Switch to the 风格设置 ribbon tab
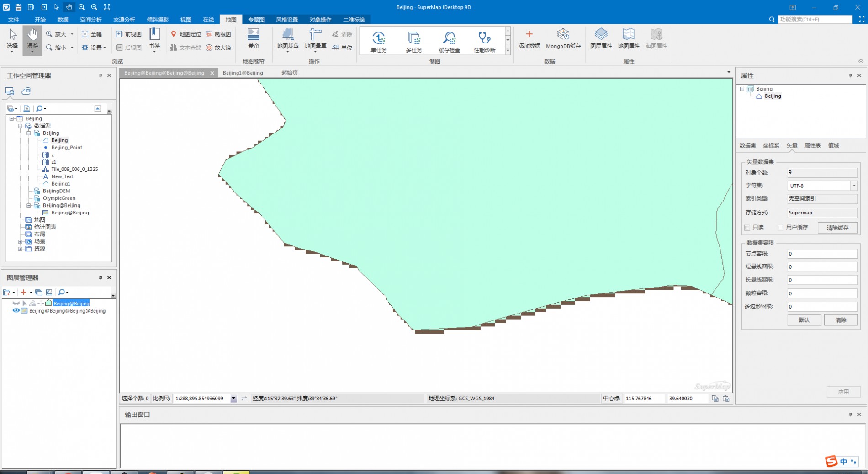Image resolution: width=868 pixels, height=474 pixels. click(x=287, y=20)
